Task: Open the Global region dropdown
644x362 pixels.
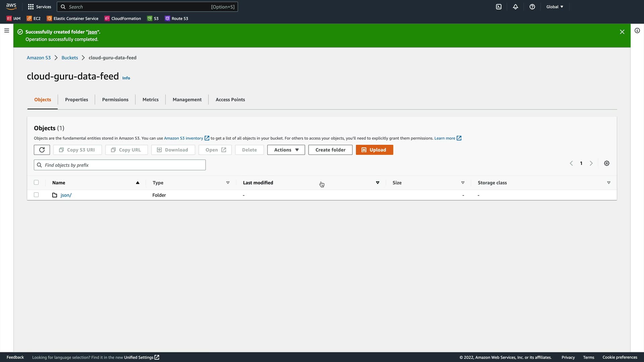Action: coord(555,7)
